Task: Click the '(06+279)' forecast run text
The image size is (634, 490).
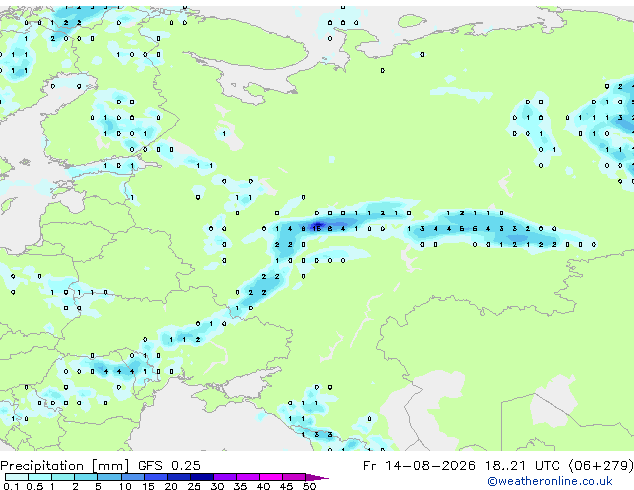Action: [x=601, y=466]
